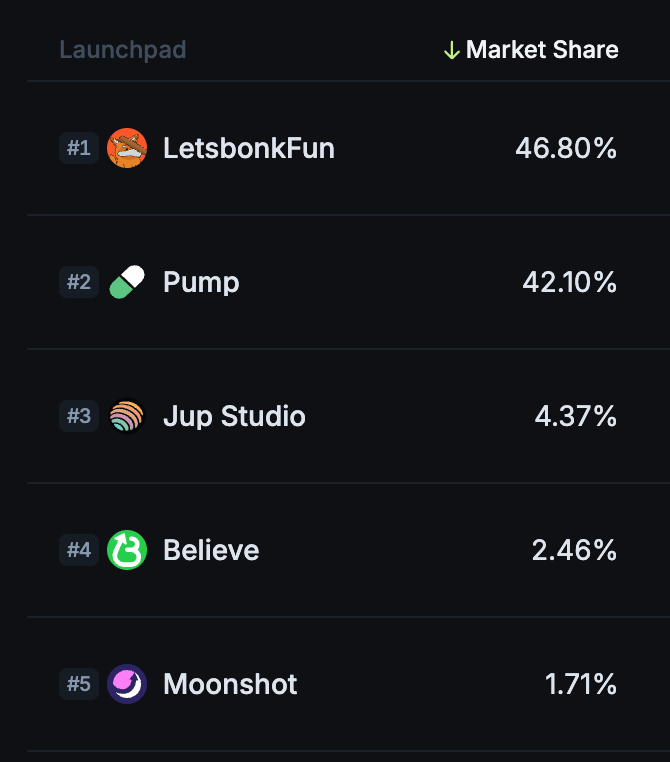Open the Jup Studio launchpad name
Viewport: 670px width, 762px height.
[x=234, y=417]
